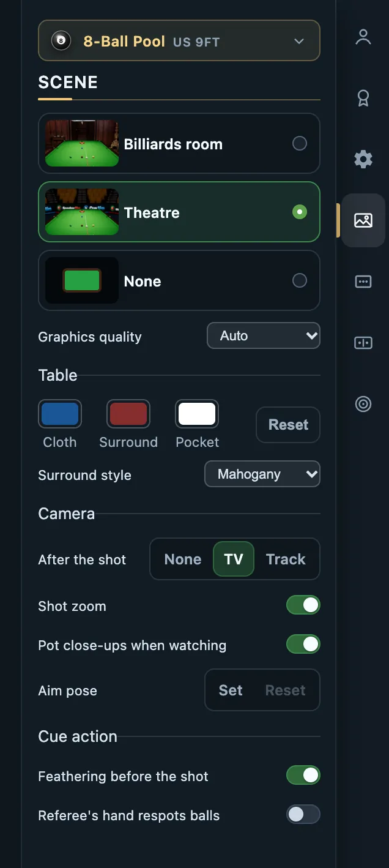Click the 'After the shot' label
Image resolution: width=389 pixels, height=868 pixels.
tap(82, 559)
